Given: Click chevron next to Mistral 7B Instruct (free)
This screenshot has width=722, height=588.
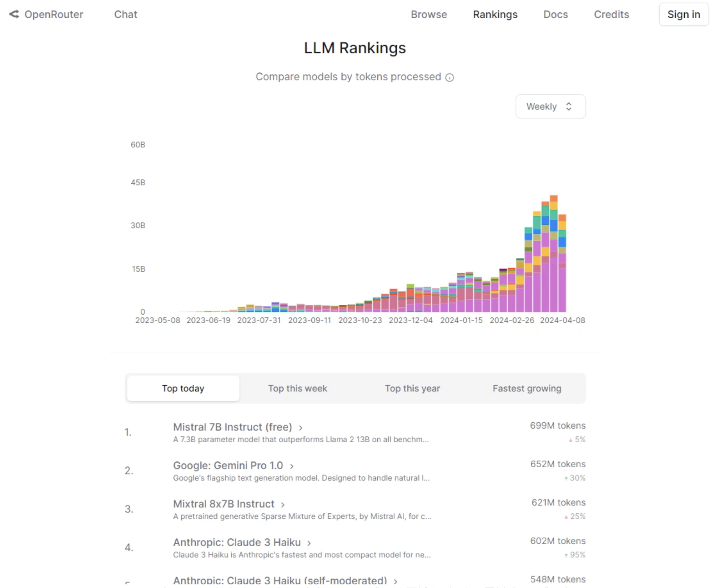Looking at the screenshot, I should click(x=300, y=428).
